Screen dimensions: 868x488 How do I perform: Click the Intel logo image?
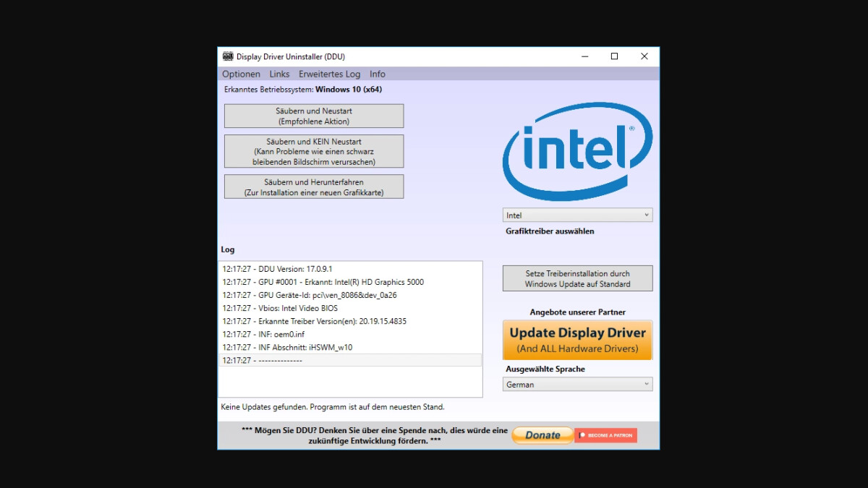[577, 151]
